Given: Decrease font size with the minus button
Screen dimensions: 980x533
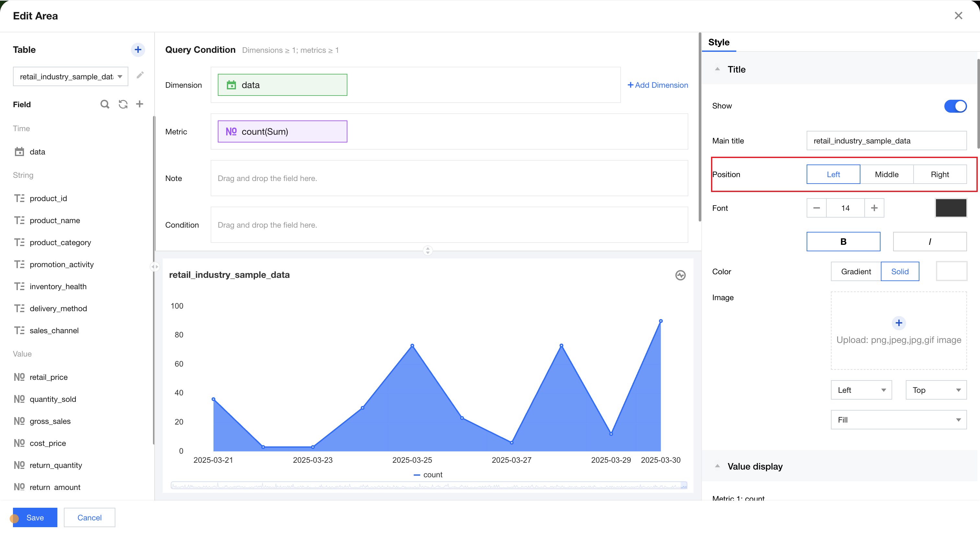Looking at the screenshot, I should 816,208.
